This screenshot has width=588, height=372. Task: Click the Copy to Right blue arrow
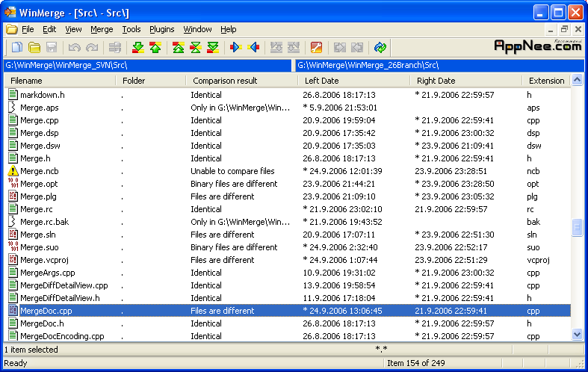click(236, 47)
